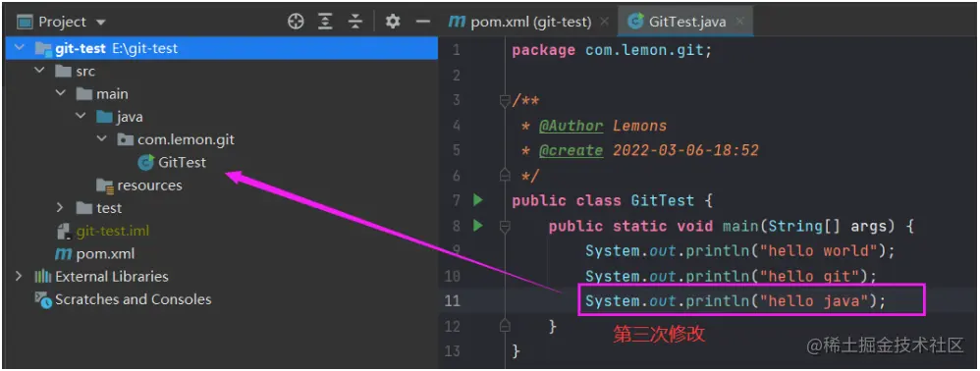Click line number 11 in the gutter

pos(452,301)
